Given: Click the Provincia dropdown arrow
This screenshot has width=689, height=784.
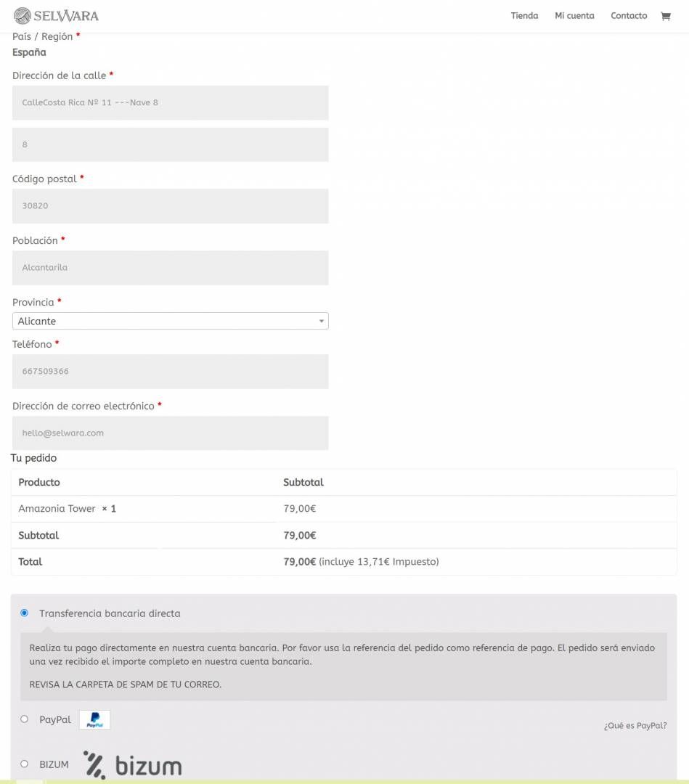Looking at the screenshot, I should [322, 321].
